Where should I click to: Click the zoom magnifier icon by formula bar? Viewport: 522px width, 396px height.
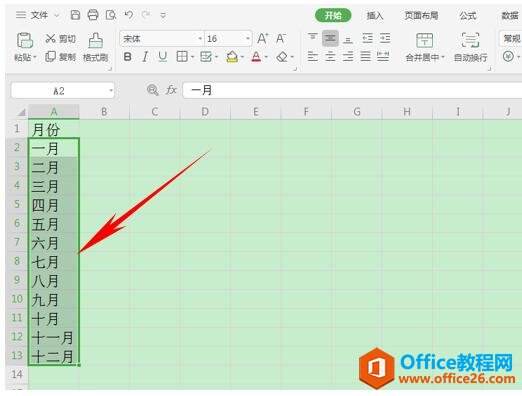[152, 90]
